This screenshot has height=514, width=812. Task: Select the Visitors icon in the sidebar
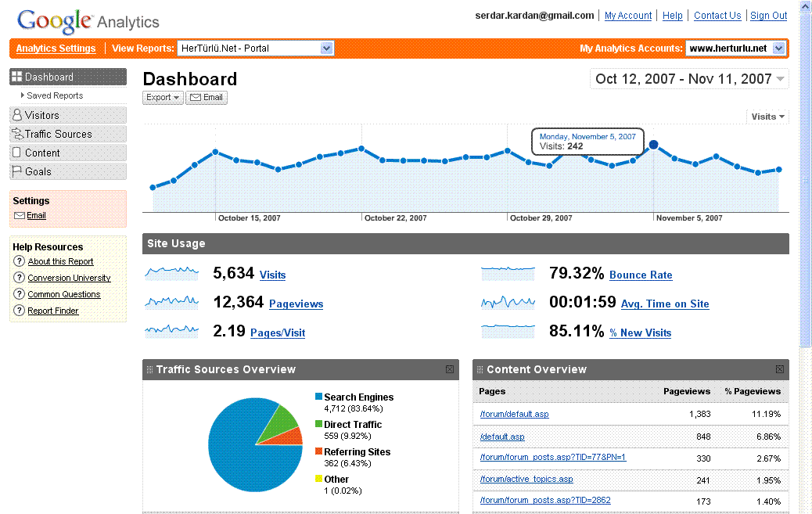[x=16, y=115]
